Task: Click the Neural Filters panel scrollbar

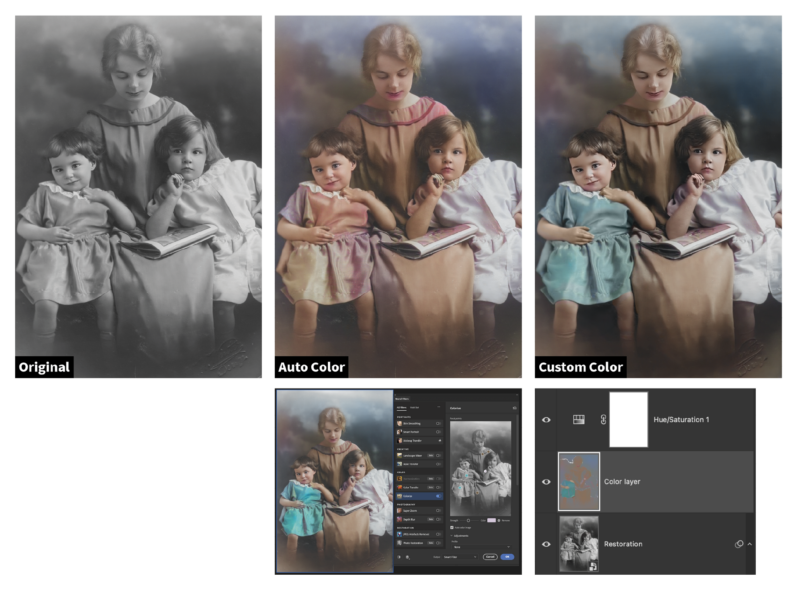Action: pos(517,450)
